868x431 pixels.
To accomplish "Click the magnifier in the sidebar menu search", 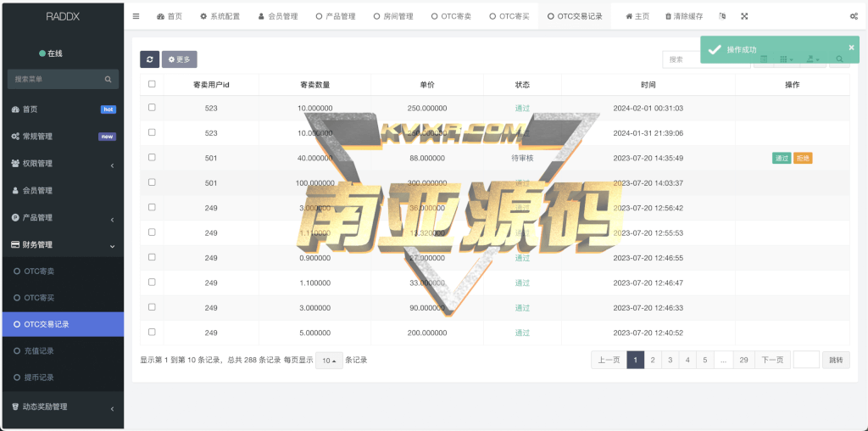I will pyautogui.click(x=108, y=79).
